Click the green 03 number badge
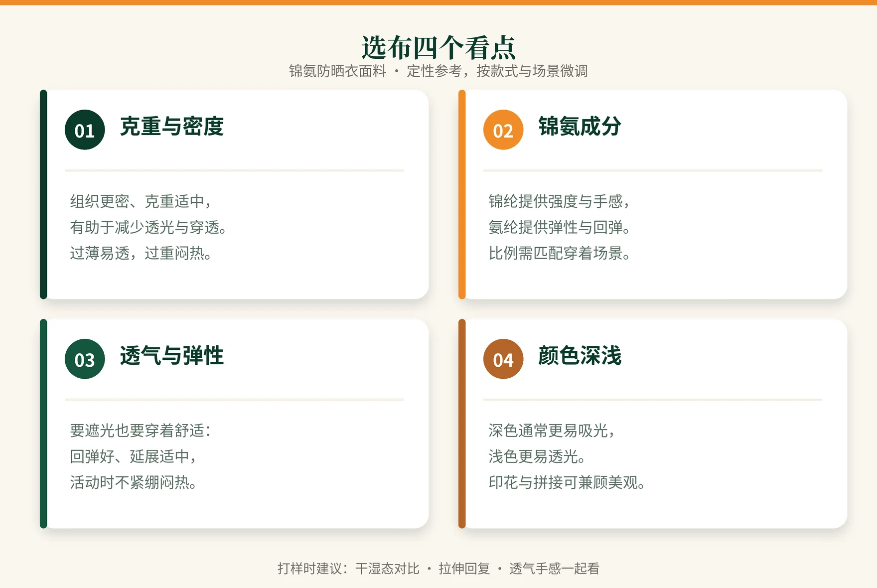The image size is (877, 588). tap(85, 359)
